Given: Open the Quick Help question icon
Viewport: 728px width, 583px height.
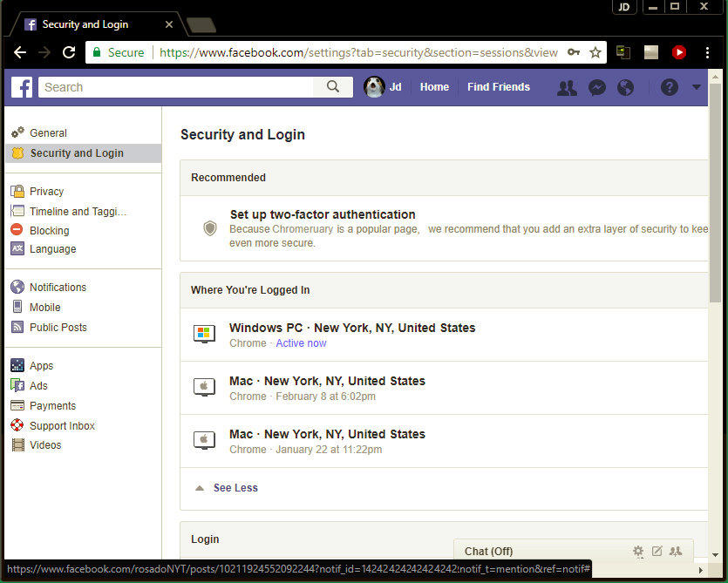Looking at the screenshot, I should click(x=669, y=87).
